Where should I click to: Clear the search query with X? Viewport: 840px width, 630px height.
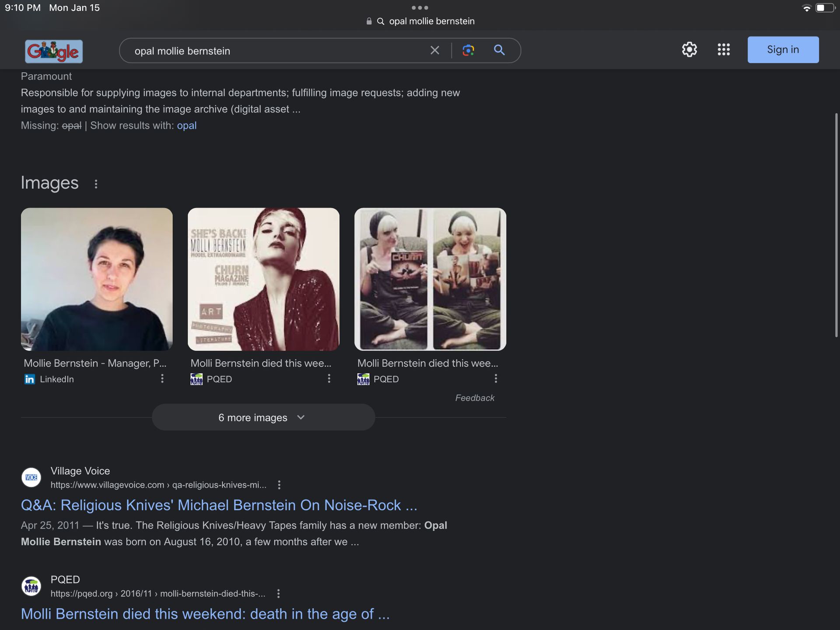[x=434, y=50]
